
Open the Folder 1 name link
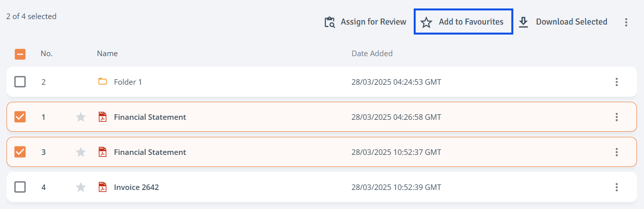point(128,82)
